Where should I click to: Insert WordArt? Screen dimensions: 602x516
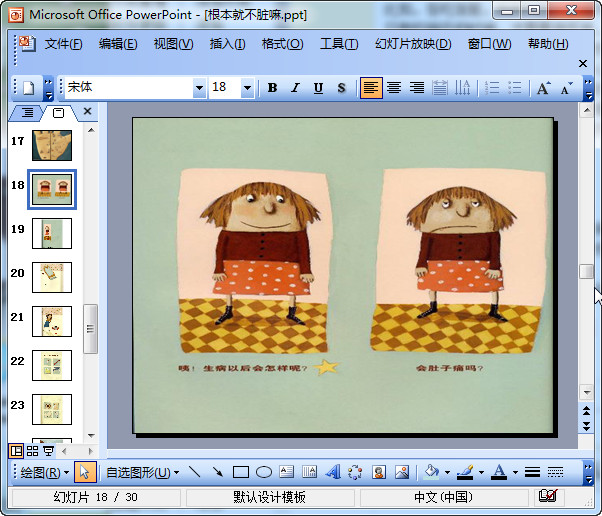(x=332, y=472)
